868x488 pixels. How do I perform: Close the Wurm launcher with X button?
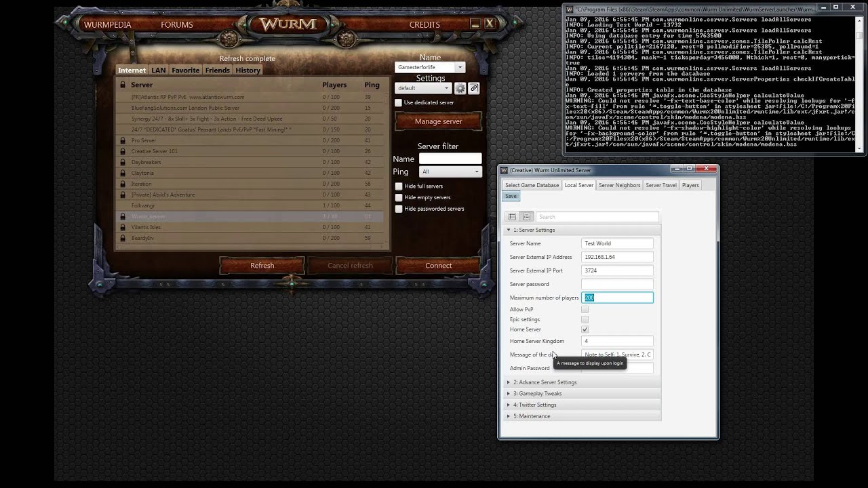(490, 24)
